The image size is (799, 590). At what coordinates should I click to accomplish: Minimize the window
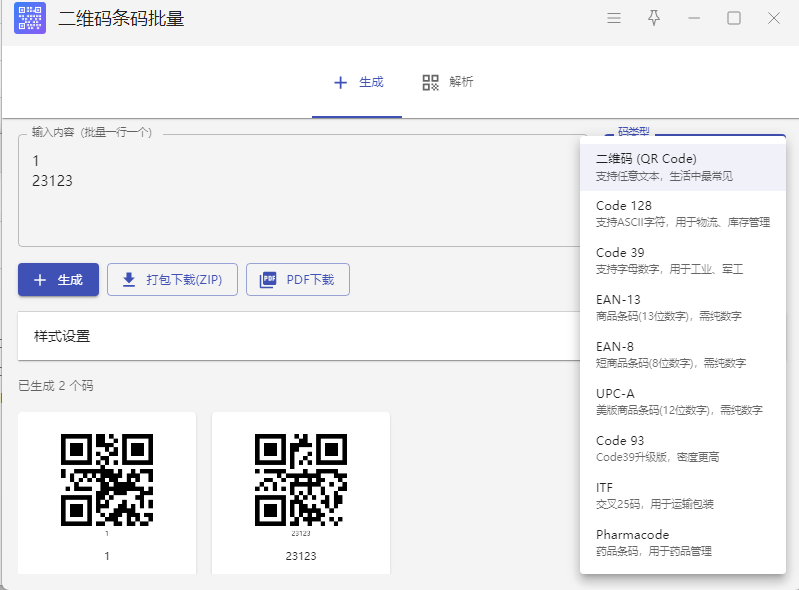click(x=694, y=18)
